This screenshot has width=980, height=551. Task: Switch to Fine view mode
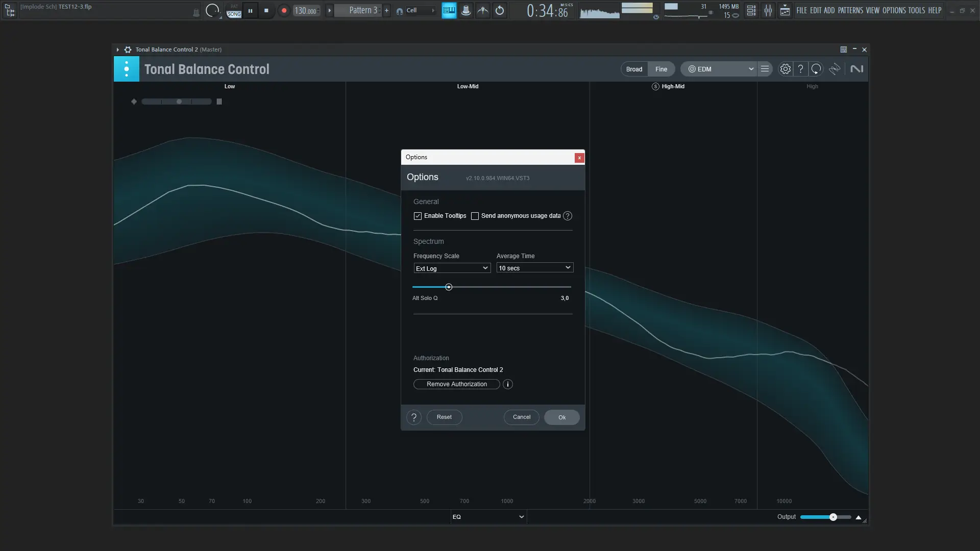(661, 69)
